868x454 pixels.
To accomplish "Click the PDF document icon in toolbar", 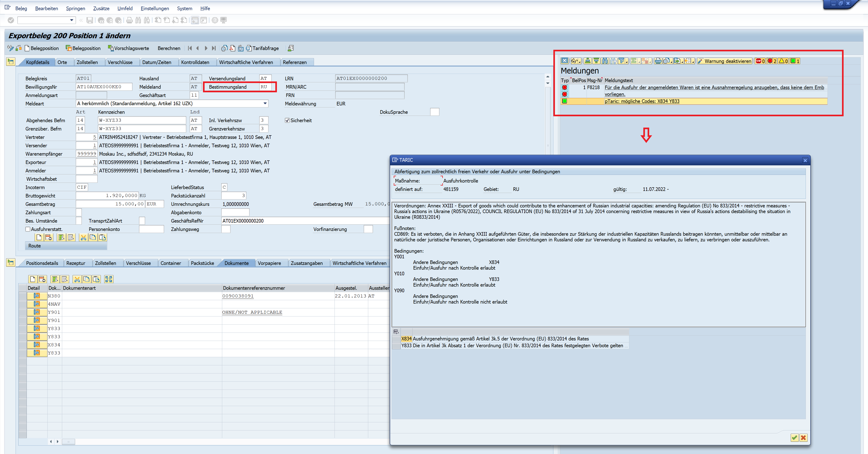I will click(x=233, y=48).
